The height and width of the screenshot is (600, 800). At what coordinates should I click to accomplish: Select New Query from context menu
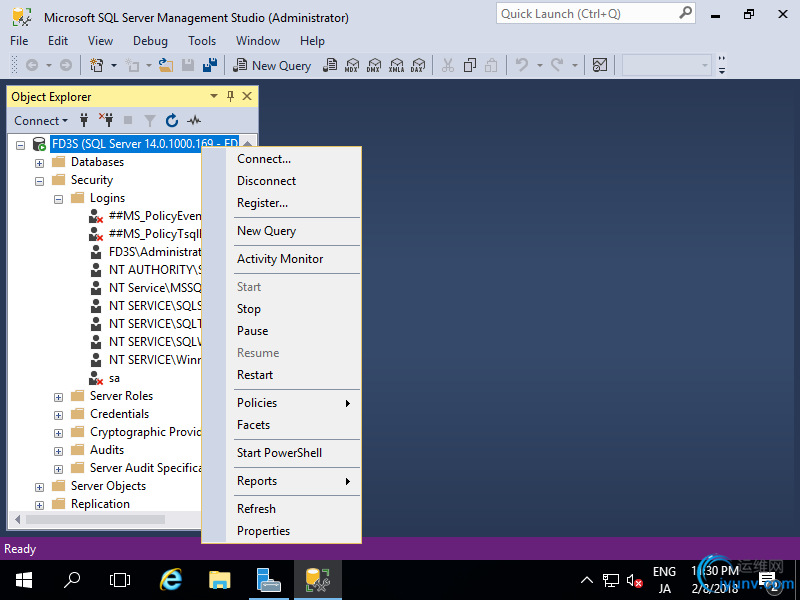[x=282, y=231]
